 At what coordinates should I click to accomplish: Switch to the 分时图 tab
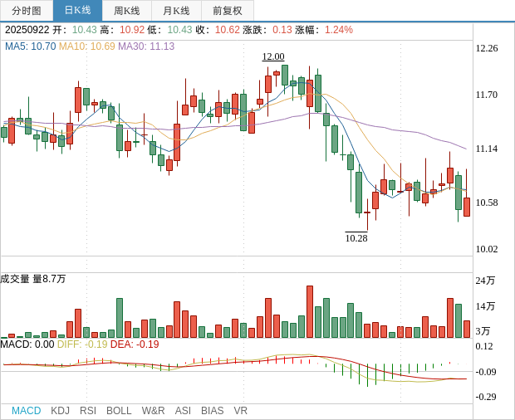click(x=27, y=11)
